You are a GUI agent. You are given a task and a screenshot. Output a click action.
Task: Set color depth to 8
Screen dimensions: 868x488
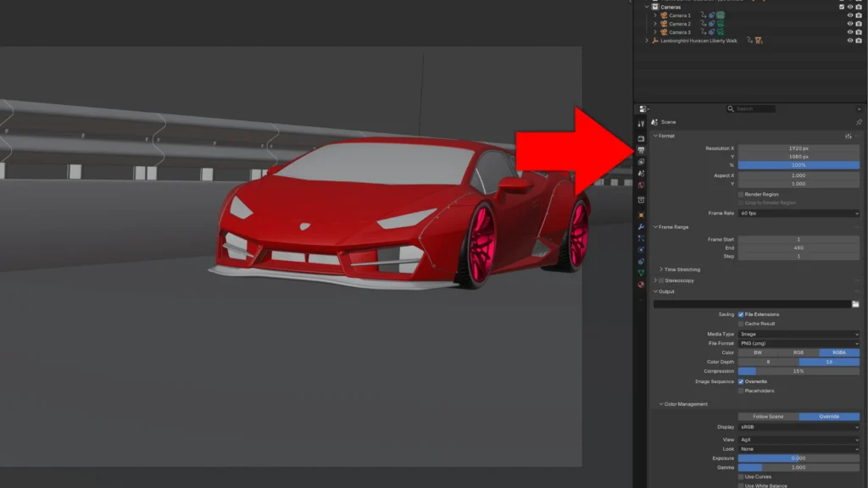768,362
